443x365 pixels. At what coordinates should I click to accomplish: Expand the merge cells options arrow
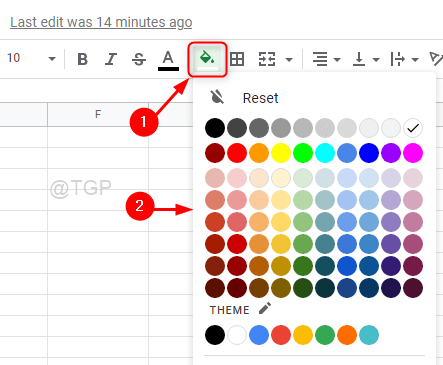(x=289, y=60)
